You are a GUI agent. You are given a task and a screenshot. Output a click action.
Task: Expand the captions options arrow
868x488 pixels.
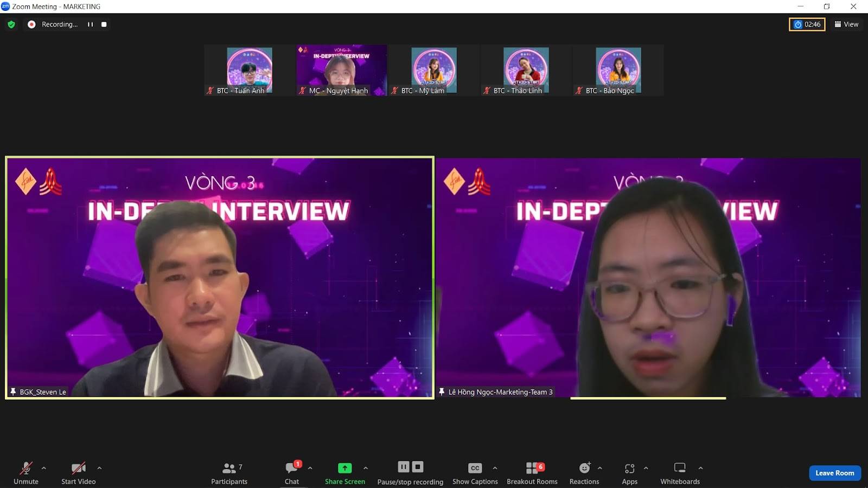[x=495, y=468]
